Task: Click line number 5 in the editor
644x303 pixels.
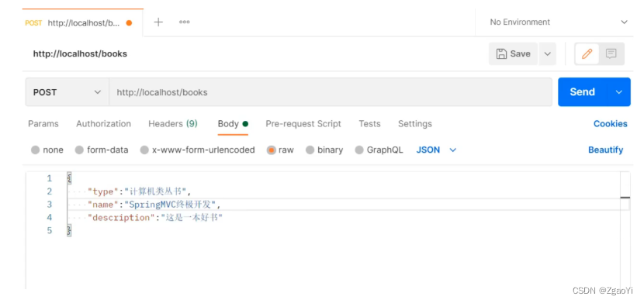Action: (x=50, y=230)
